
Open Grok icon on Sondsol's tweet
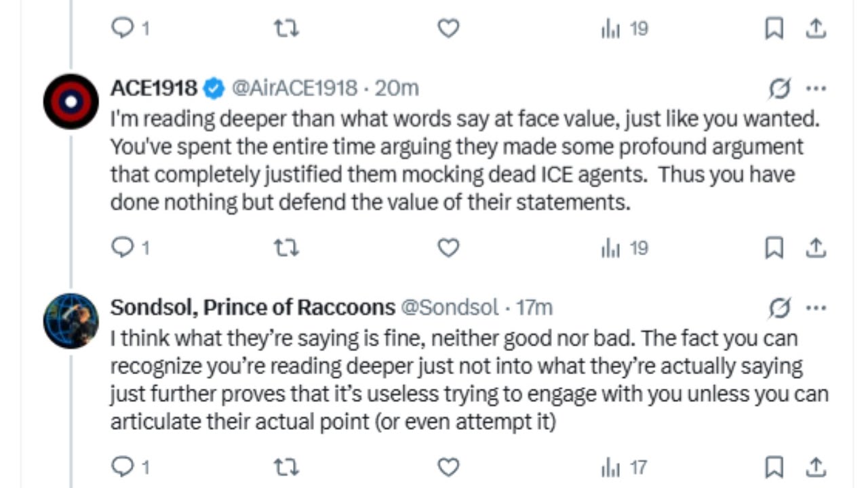coord(780,308)
